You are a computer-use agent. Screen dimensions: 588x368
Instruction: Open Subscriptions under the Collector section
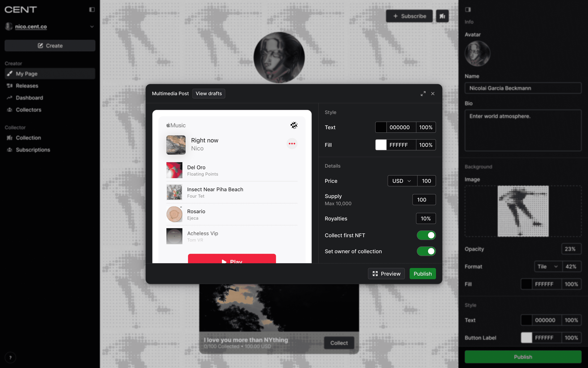(33, 150)
